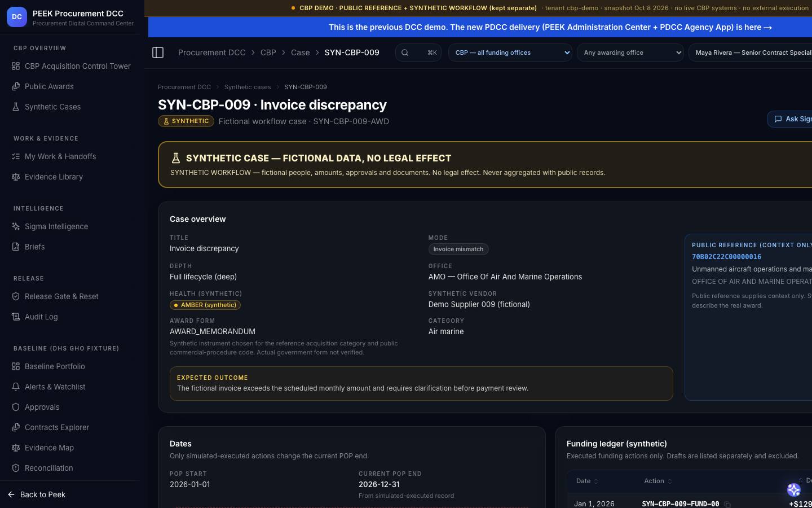The width and height of the screenshot is (812, 508).
Task: Open Contracts Explorer
Action: [71, 427]
